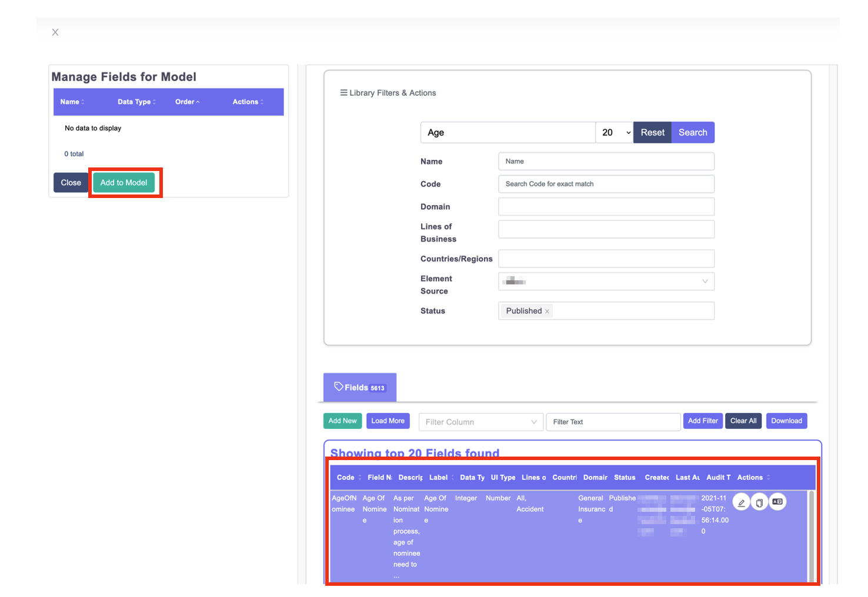This screenshot has height=597, width=868.
Task: Click the Filter Text input
Action: (x=613, y=422)
